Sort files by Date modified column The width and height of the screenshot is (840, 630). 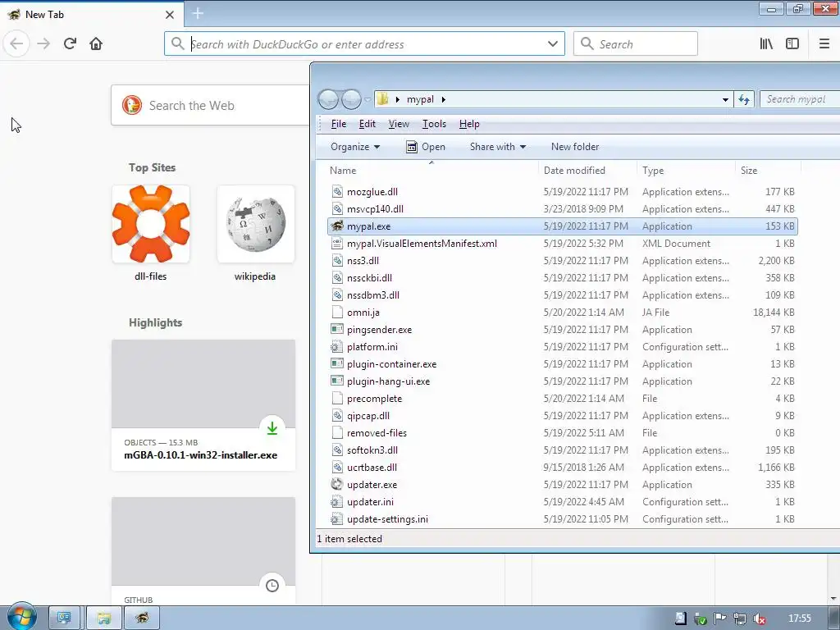[587, 171]
